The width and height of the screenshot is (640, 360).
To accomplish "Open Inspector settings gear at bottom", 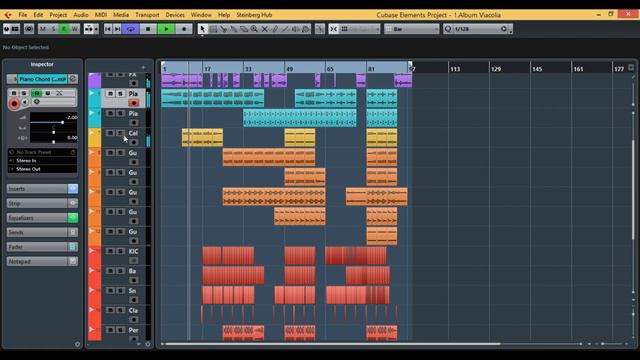I will pyautogui.click(x=78, y=344).
